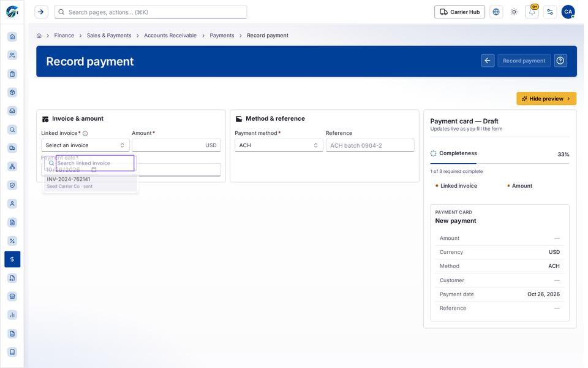Toggle the light/dark theme sun icon
Image resolution: width=588 pixels, height=368 pixels.
514,12
